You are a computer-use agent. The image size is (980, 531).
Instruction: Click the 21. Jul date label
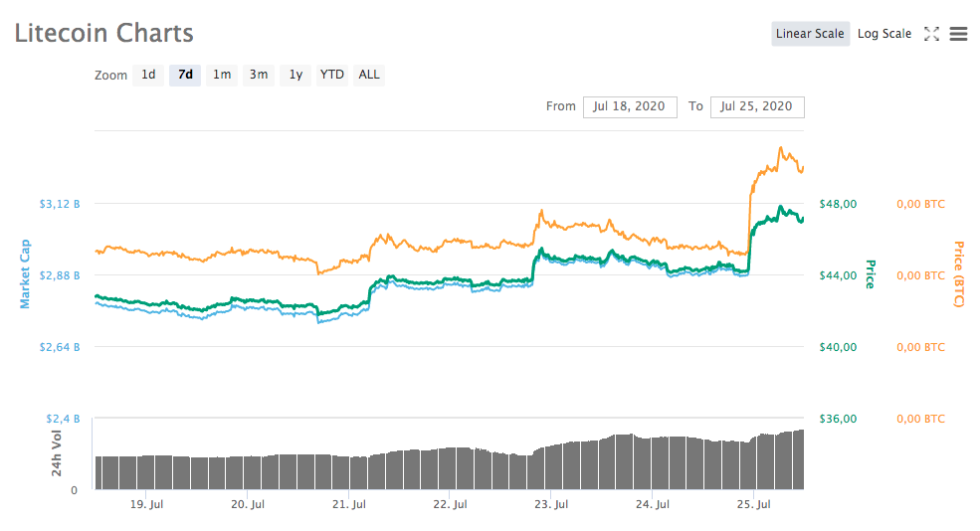pos(349,505)
